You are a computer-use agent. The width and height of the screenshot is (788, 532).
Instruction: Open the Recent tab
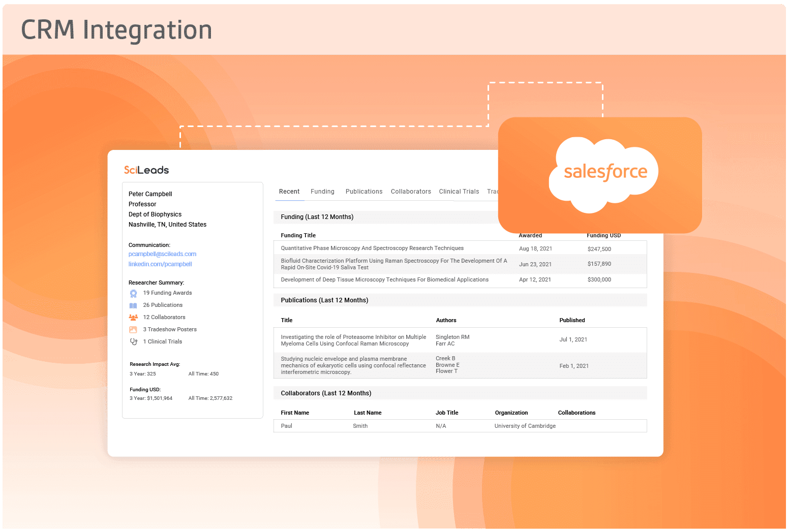point(289,192)
